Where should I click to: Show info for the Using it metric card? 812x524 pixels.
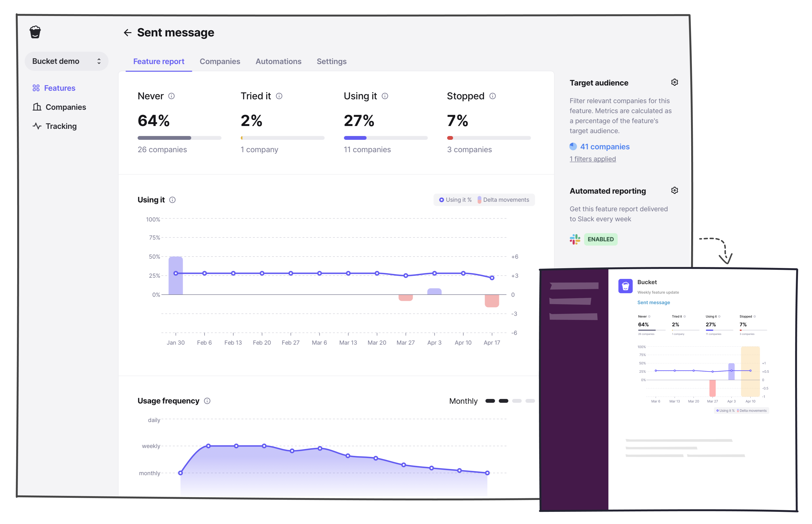[x=385, y=96]
